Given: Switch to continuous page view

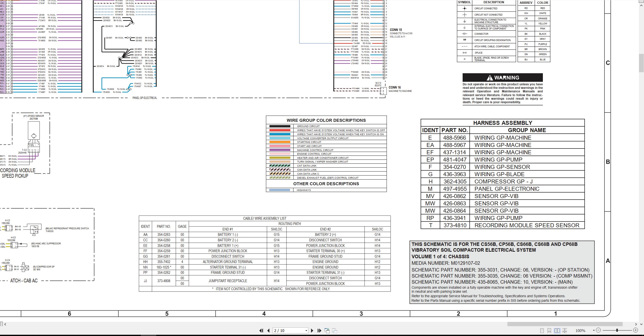Looking at the screenshot, I should tap(549, 330).
